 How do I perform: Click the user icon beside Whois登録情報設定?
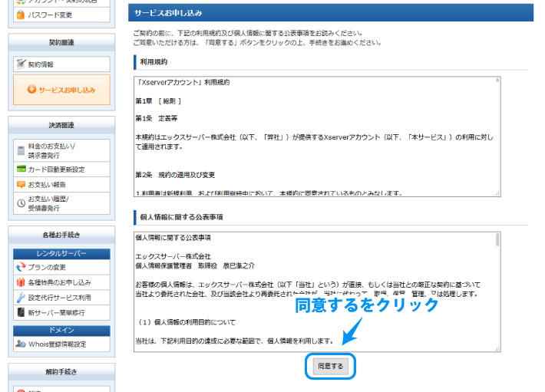point(21,344)
